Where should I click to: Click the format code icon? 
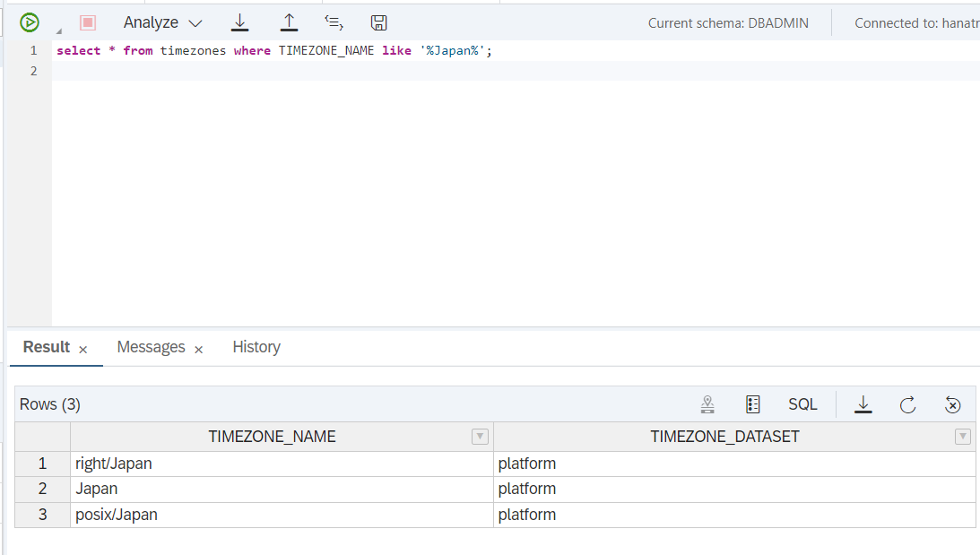point(334,22)
